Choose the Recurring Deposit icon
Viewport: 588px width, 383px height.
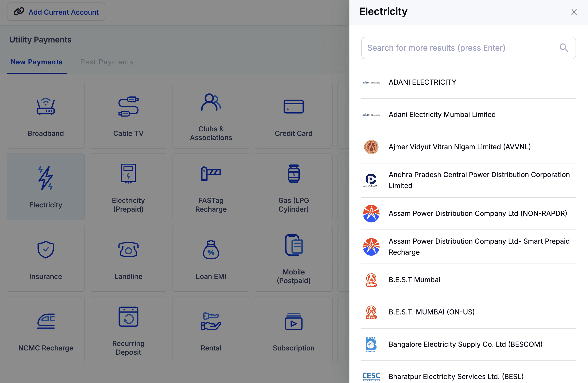(128, 317)
